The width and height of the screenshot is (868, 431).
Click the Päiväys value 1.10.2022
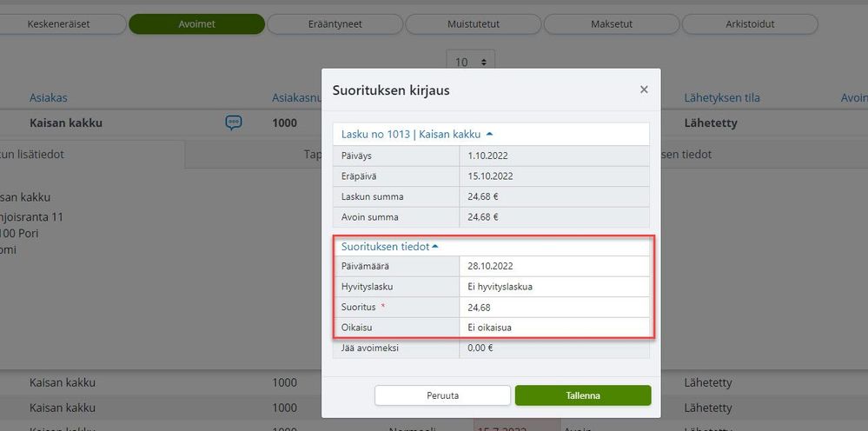[487, 156]
